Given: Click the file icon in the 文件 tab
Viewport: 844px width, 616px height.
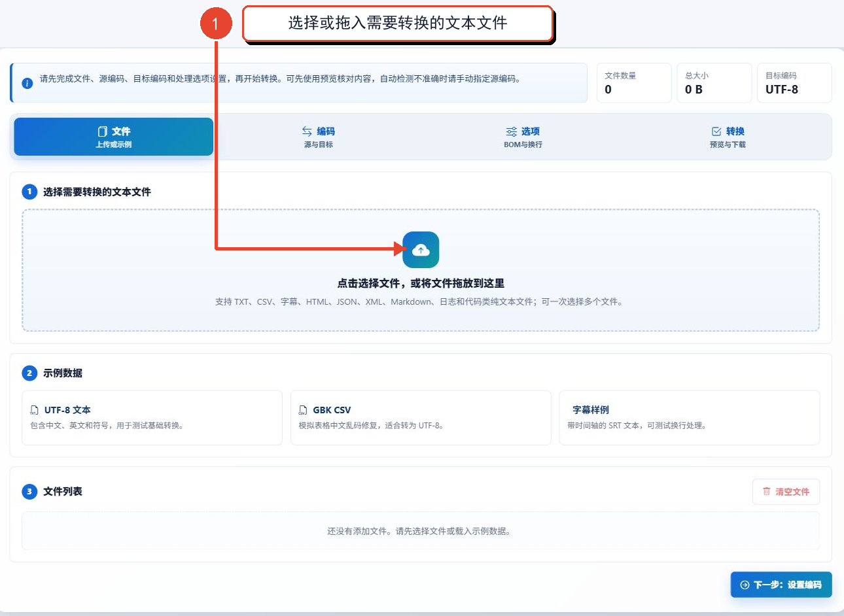Looking at the screenshot, I should click(x=102, y=131).
